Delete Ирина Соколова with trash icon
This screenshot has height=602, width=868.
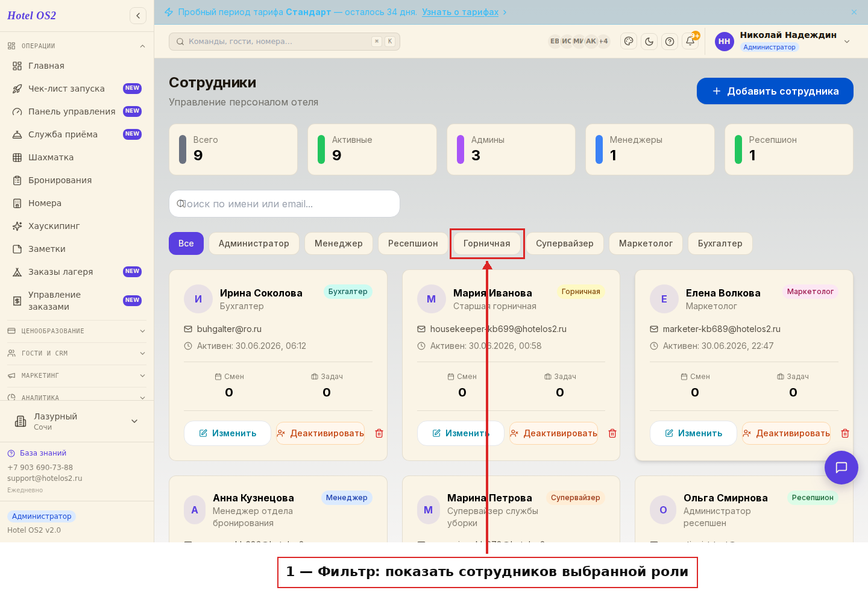tap(379, 433)
